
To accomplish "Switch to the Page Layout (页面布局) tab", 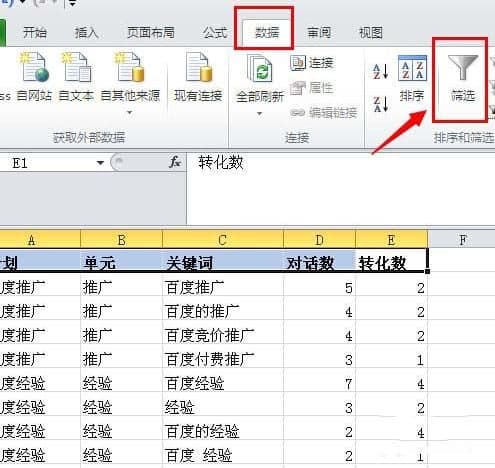I will [151, 33].
